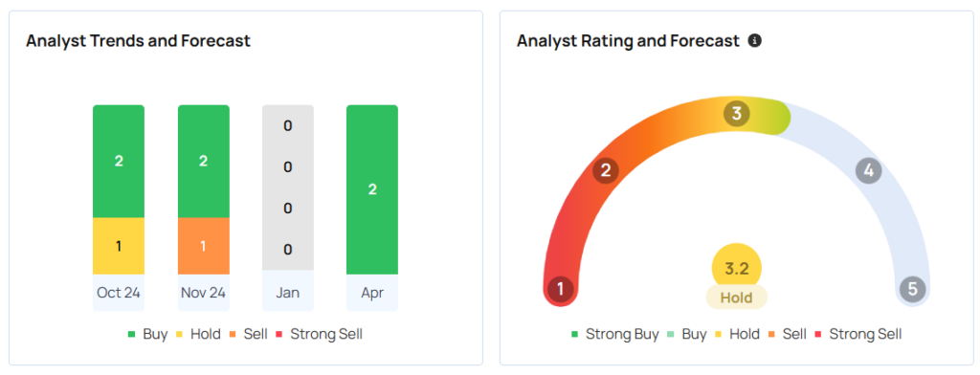This screenshot has height=375, width=980.
Task: Toggle the Strong Sell legend under bar chart
Action: coord(319,335)
